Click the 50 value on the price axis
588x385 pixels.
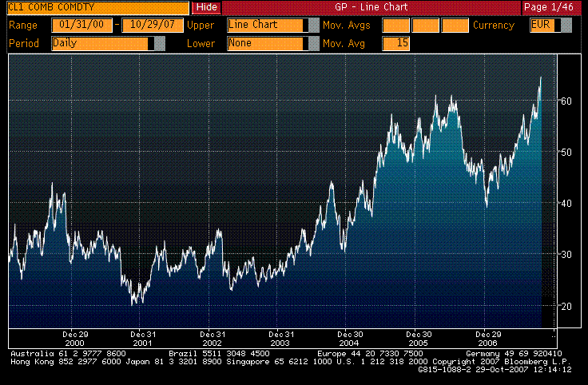click(566, 153)
